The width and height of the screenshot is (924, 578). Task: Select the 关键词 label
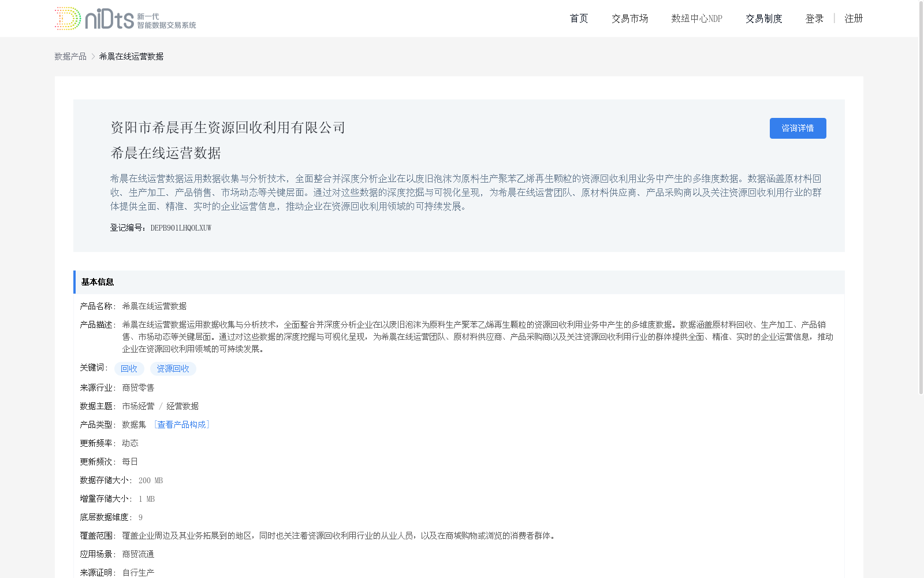pos(94,368)
